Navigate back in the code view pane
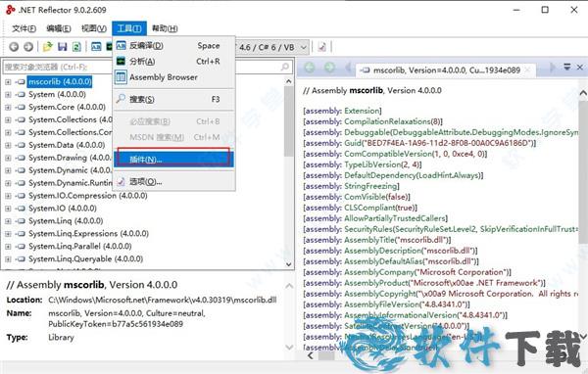588x374 pixels. click(x=310, y=68)
